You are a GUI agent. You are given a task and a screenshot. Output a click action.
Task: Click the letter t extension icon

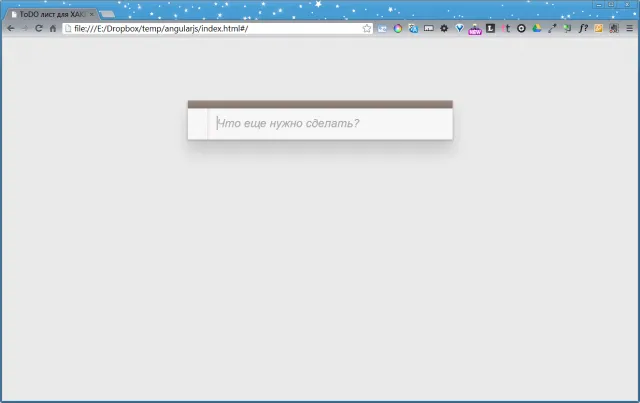[x=506, y=29]
